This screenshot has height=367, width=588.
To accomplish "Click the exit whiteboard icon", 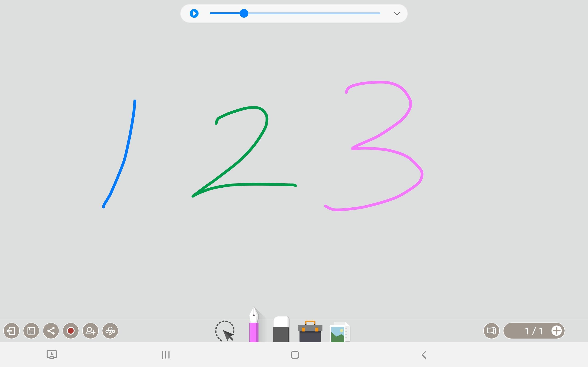I will (11, 331).
